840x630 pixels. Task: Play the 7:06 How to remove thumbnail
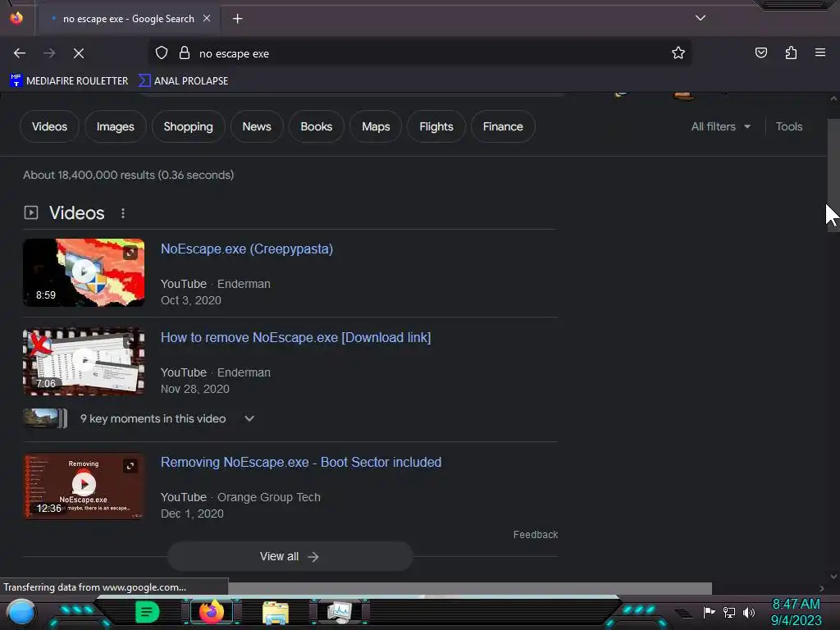[x=84, y=361]
